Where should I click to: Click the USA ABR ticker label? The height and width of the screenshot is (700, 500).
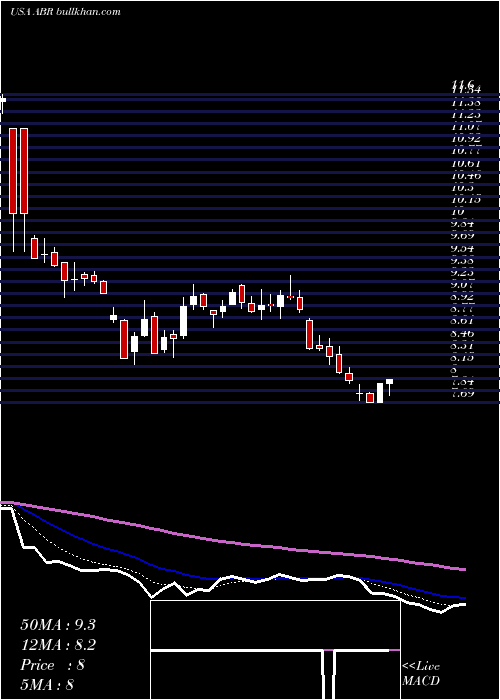coord(32,12)
